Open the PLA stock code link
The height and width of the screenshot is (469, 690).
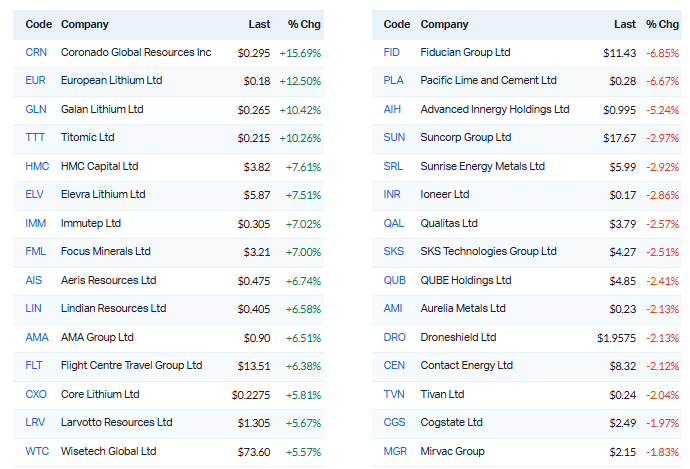393,81
